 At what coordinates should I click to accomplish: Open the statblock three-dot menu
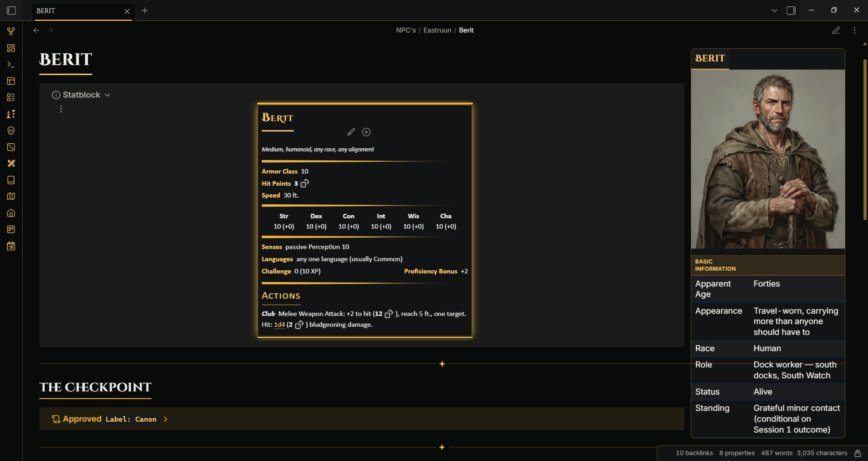click(x=61, y=109)
